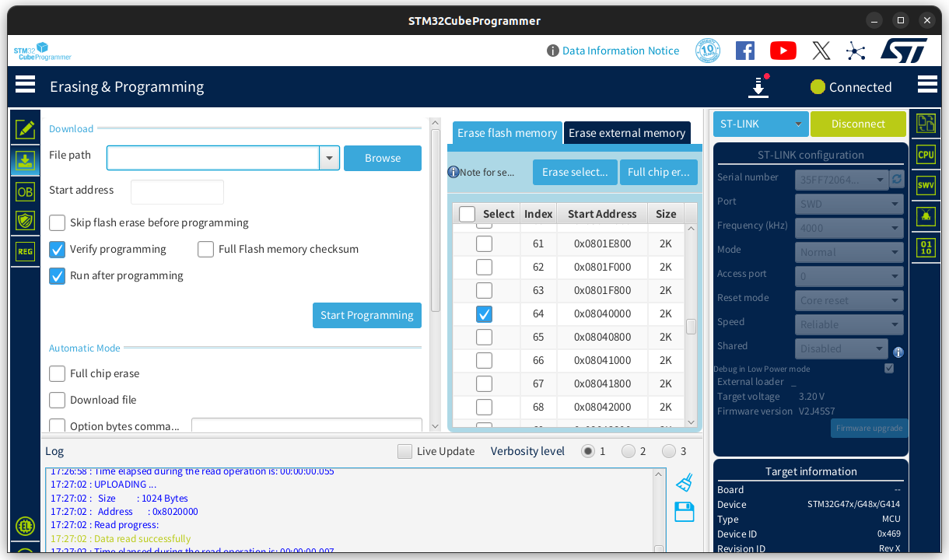Open the Serial number dropdown
The height and width of the screenshot is (560, 949).
click(842, 180)
